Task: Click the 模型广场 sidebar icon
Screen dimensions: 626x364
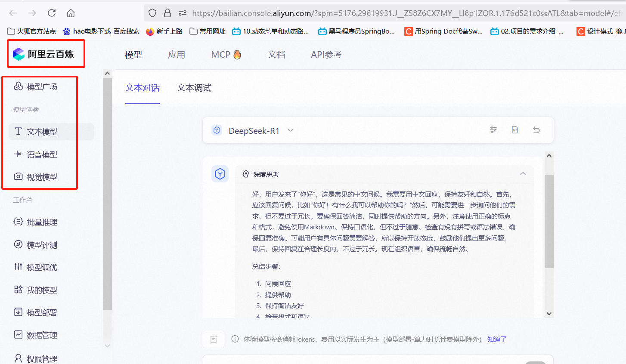Action: pyautogui.click(x=18, y=86)
